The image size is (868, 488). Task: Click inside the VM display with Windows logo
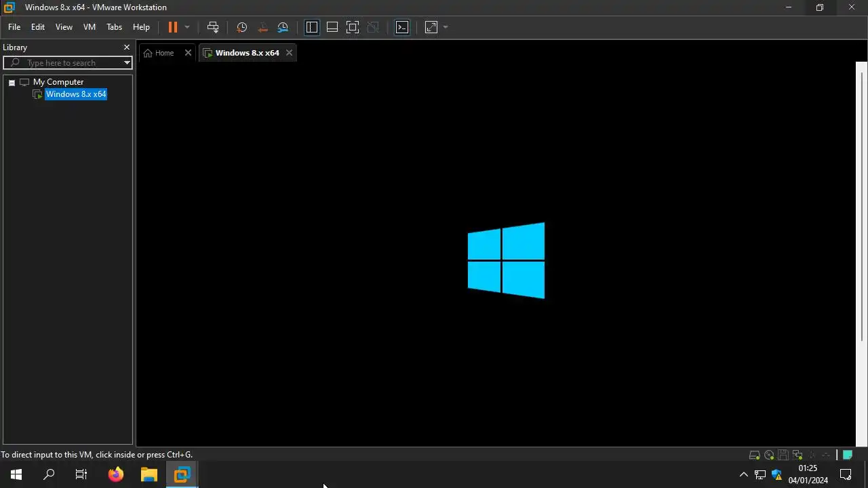496,254
